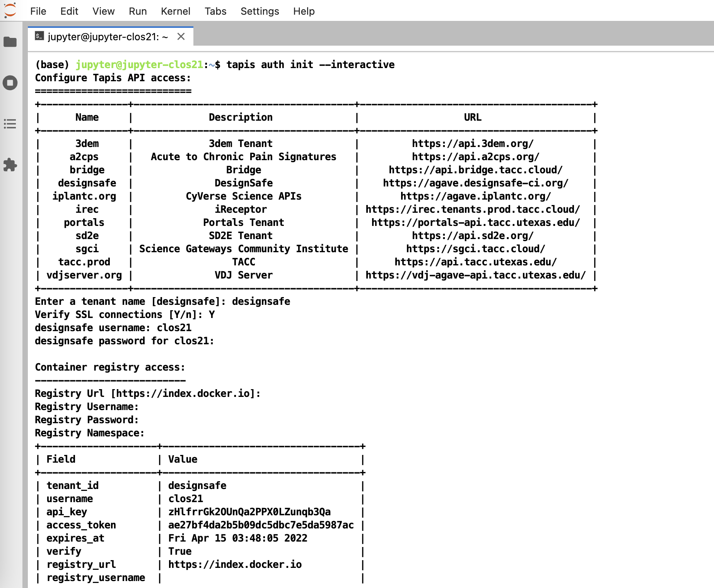Click the Jupyter logo in top-left corner
This screenshot has width=714, height=588.
tap(10, 10)
